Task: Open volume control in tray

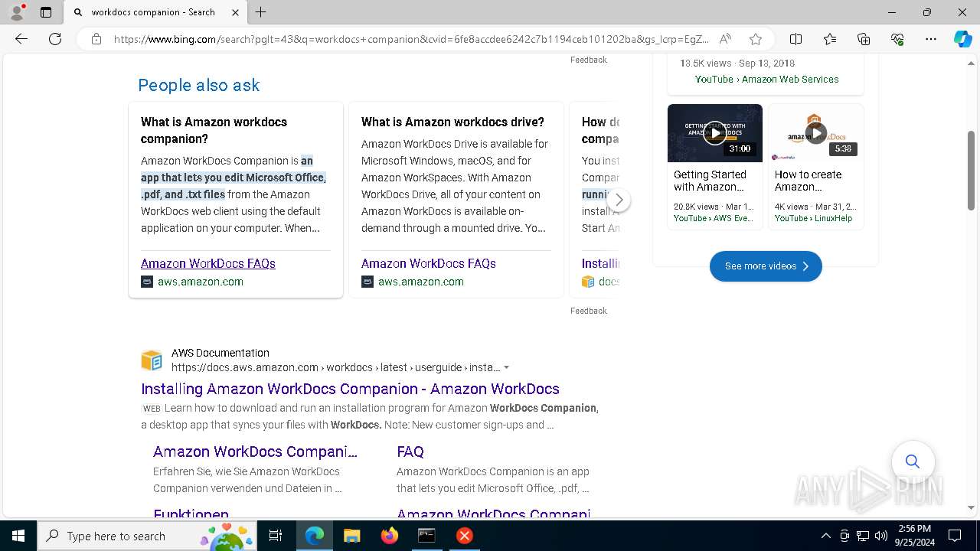Action: (881, 536)
